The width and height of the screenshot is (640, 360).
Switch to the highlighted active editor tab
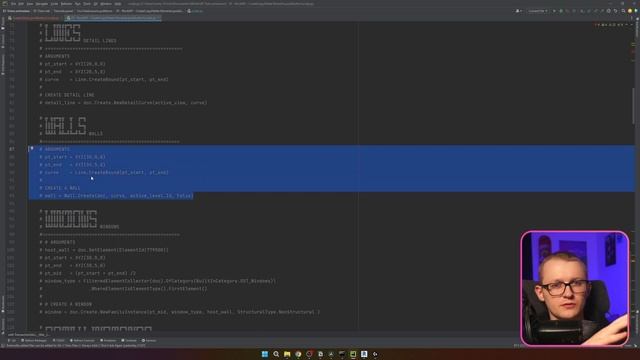coord(113,18)
